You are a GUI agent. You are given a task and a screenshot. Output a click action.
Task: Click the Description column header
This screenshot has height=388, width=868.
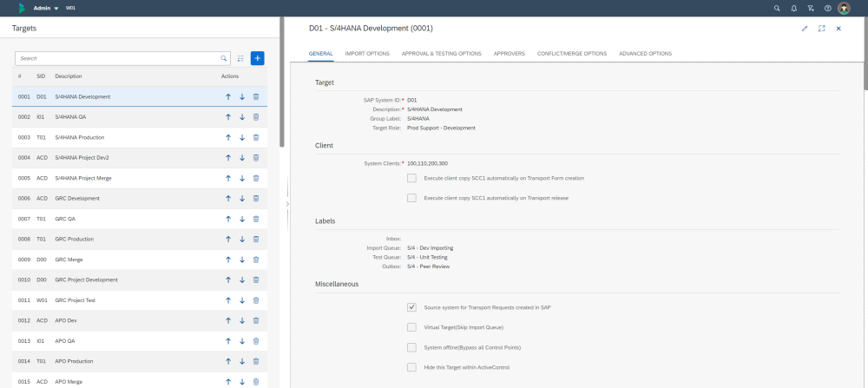[x=69, y=76]
